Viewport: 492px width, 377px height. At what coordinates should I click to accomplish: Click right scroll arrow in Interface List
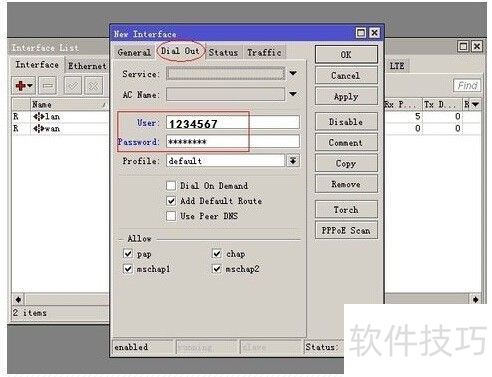[476, 299]
